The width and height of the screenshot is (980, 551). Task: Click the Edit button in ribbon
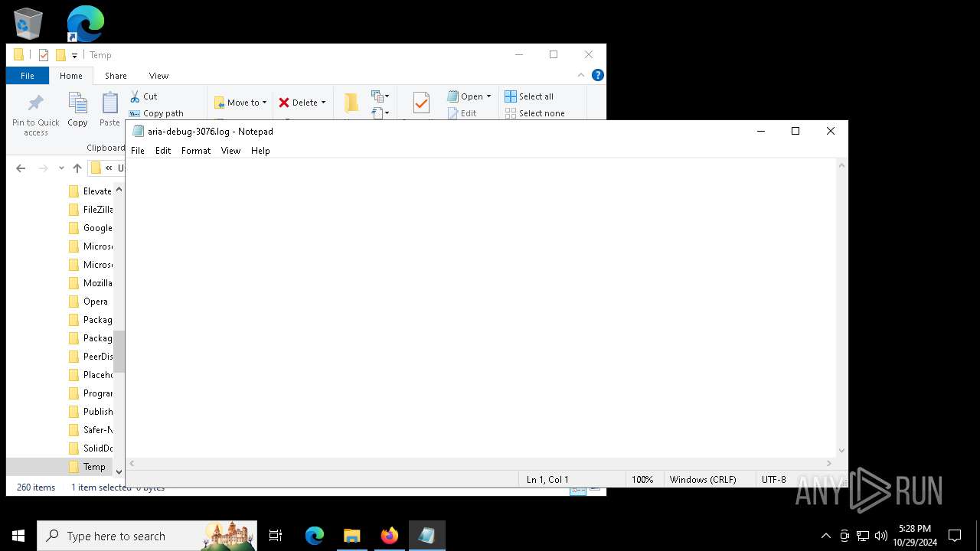tap(462, 113)
